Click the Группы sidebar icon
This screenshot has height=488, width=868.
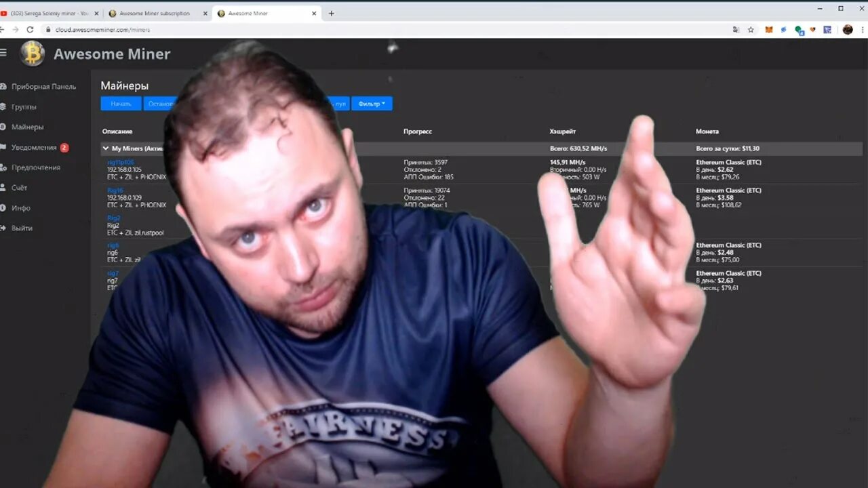coord(3,107)
